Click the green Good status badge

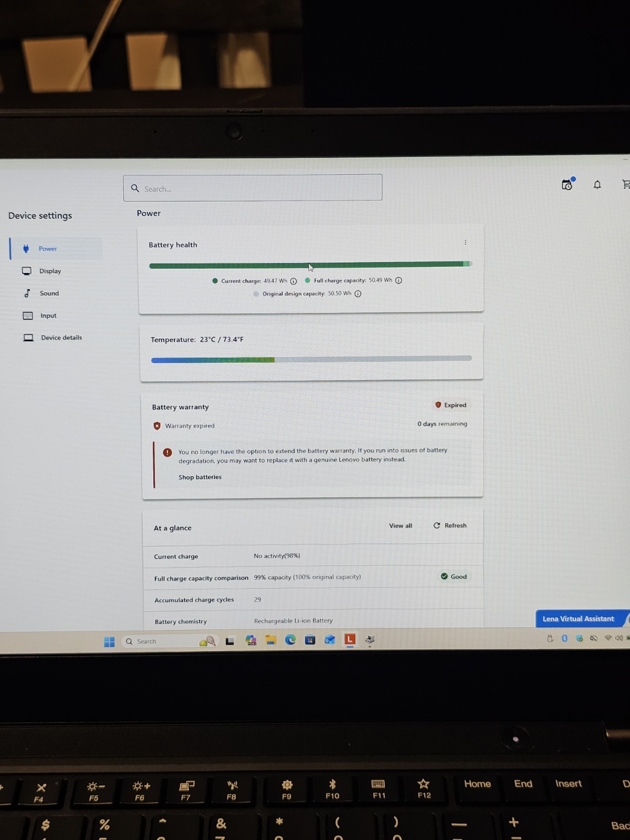click(x=454, y=576)
